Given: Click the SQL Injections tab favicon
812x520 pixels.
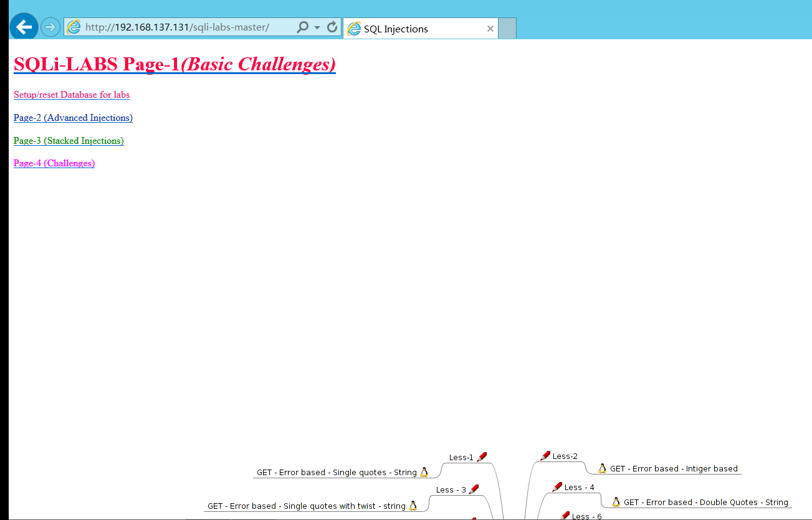Looking at the screenshot, I should click(354, 29).
